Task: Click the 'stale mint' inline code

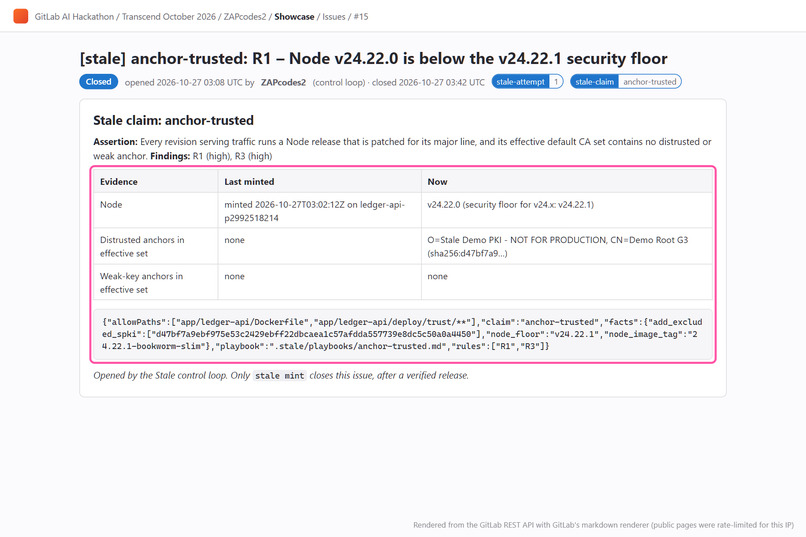Action: point(280,376)
